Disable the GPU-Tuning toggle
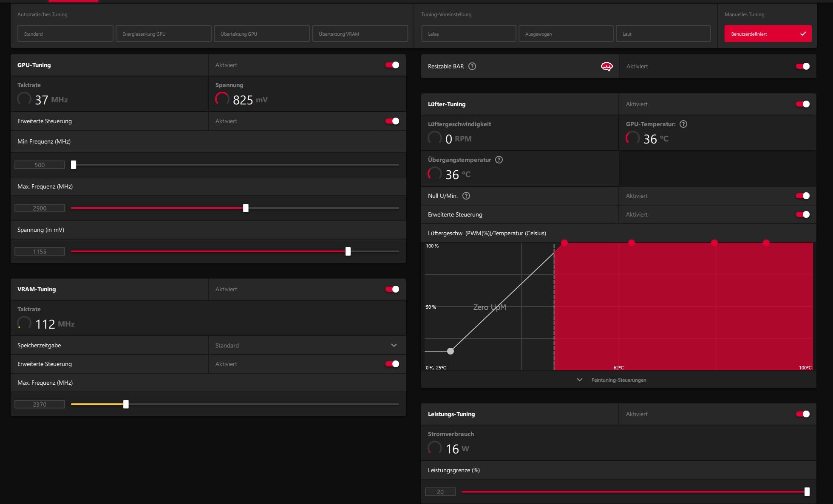Screen dimensions: 833x504 click(x=392, y=65)
